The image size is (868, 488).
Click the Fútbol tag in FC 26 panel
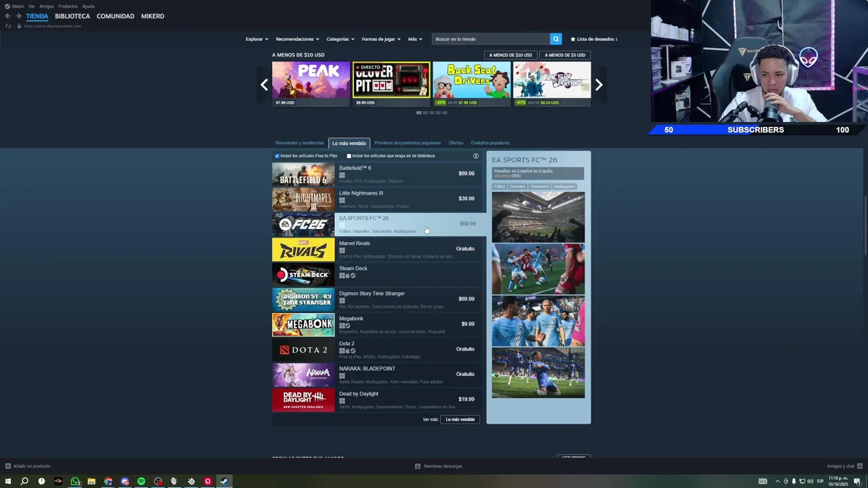pos(500,186)
